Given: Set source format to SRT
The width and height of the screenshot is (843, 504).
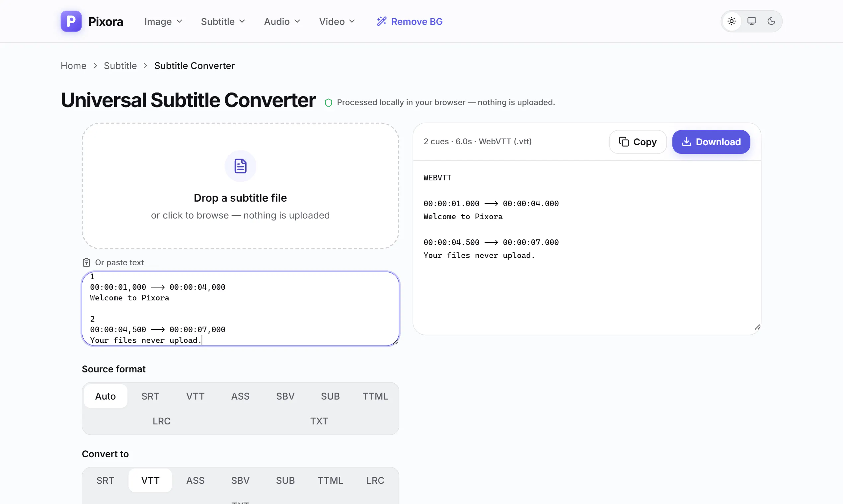Looking at the screenshot, I should (150, 396).
